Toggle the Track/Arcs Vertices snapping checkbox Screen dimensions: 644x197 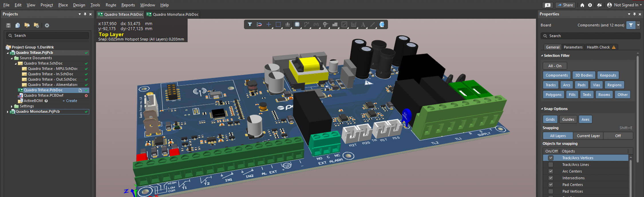tap(550, 158)
